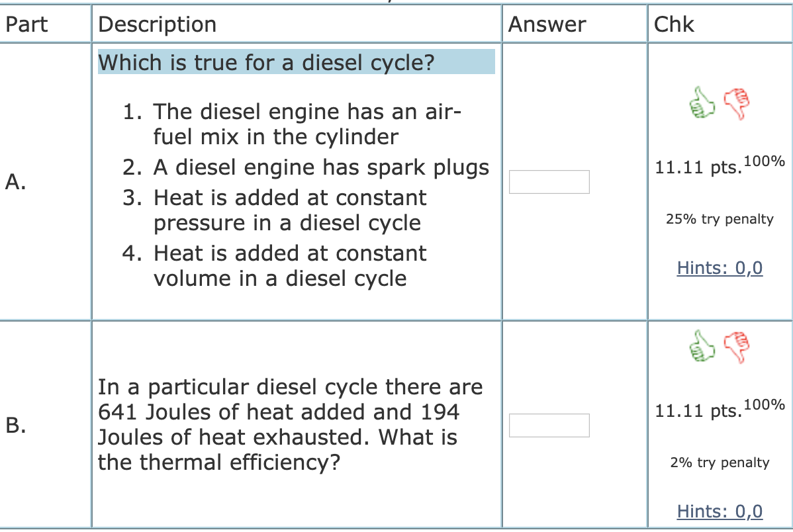This screenshot has width=793, height=532.
Task: Expand the Answer column header
Action: point(546,24)
